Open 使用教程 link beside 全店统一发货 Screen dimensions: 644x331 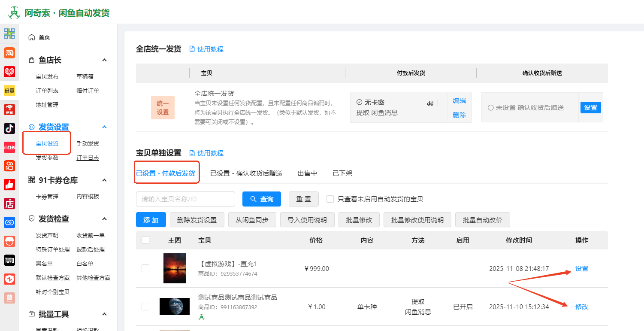206,49
